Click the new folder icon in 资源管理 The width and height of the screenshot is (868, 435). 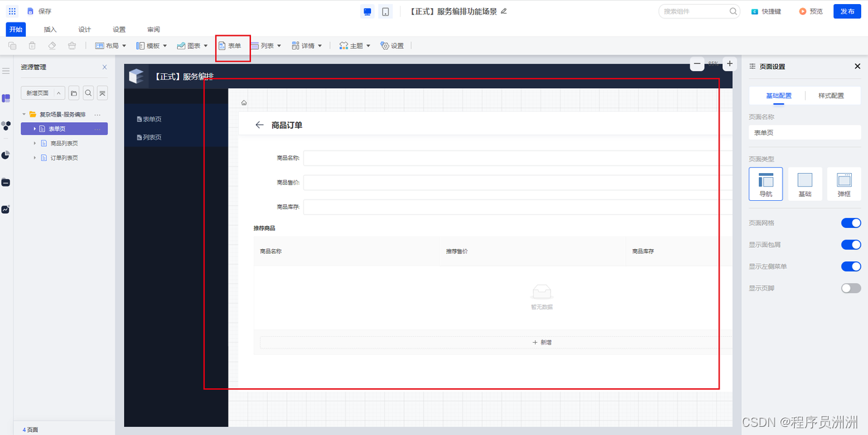[x=74, y=93]
